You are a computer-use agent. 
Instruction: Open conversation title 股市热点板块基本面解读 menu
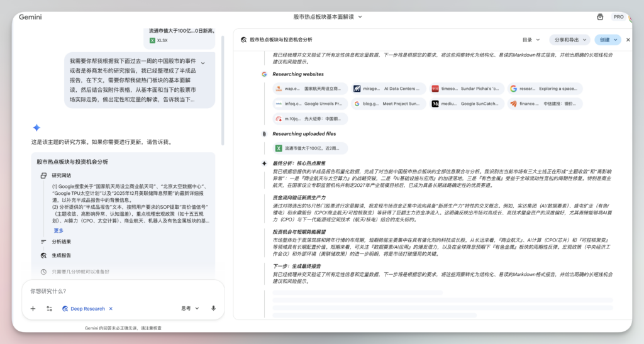[x=323, y=17]
